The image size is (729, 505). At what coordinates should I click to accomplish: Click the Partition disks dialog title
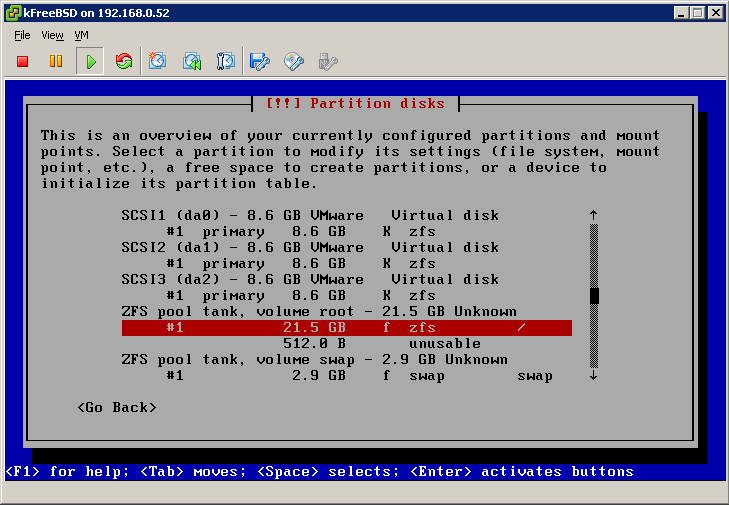(x=355, y=103)
